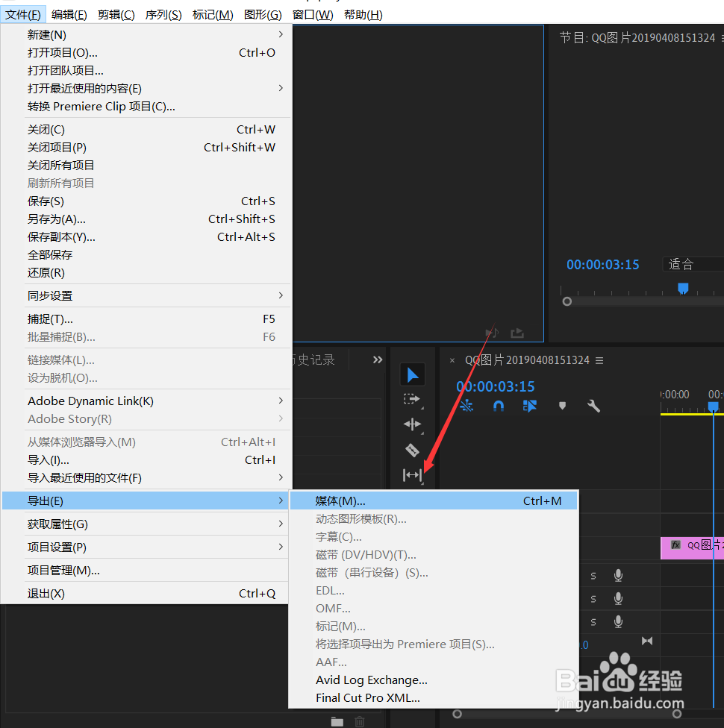Click timeline panel timecode 00:00:03:15
The width and height of the screenshot is (724, 728).
(x=496, y=386)
